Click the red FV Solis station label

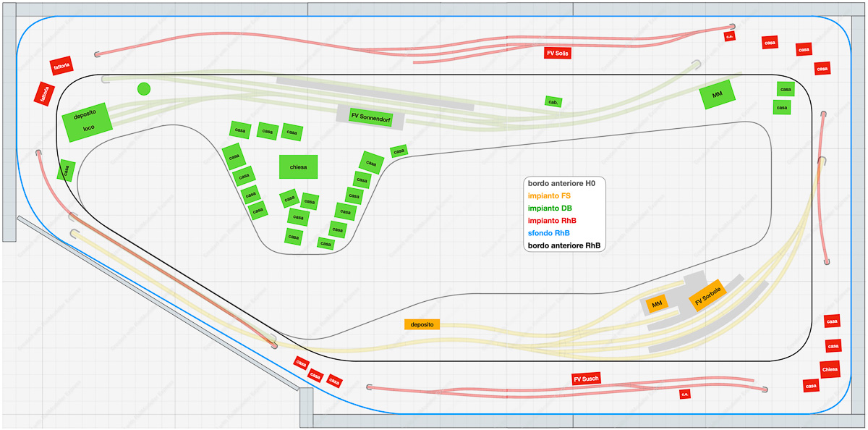558,53
